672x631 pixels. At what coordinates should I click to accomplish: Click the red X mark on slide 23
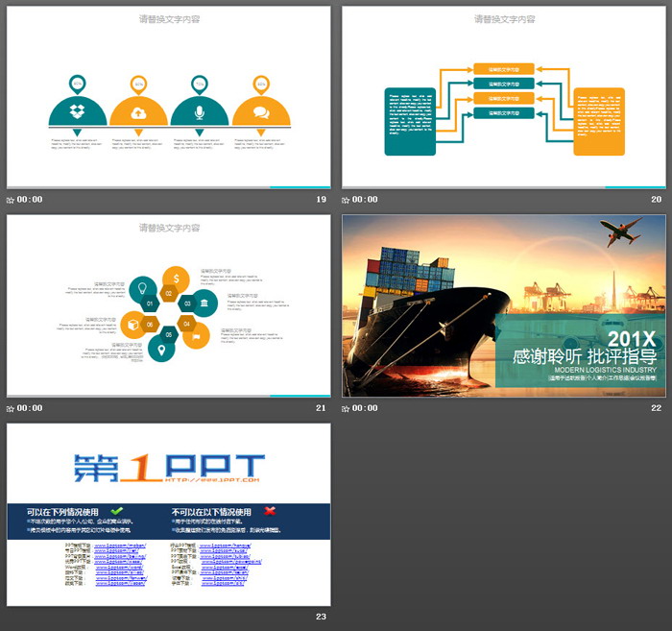270,511
